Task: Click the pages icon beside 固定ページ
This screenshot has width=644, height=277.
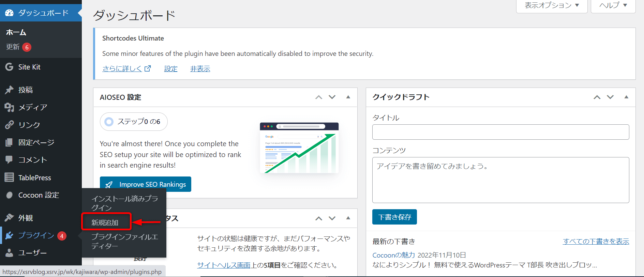Action: [9, 142]
